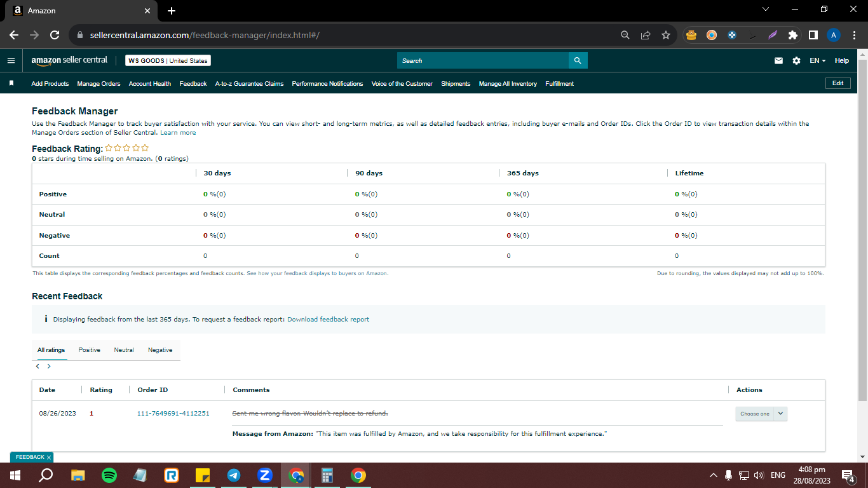
Task: Open the Choose one actions dropdown
Action: (761, 414)
